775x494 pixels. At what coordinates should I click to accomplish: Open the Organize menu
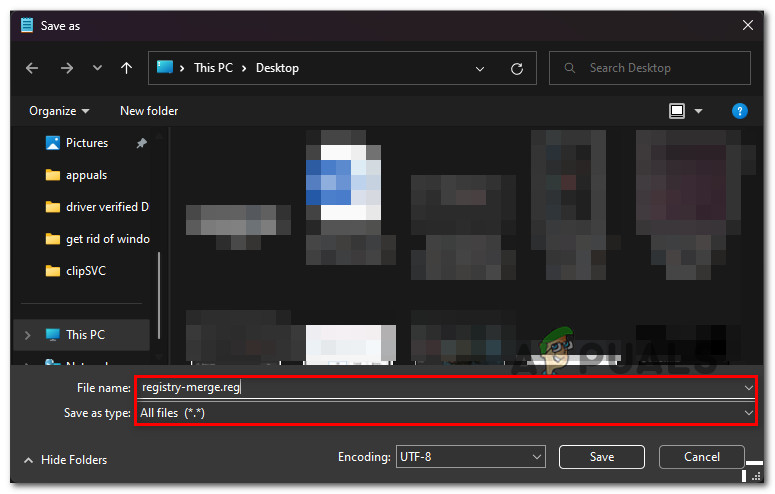pyautogui.click(x=59, y=111)
